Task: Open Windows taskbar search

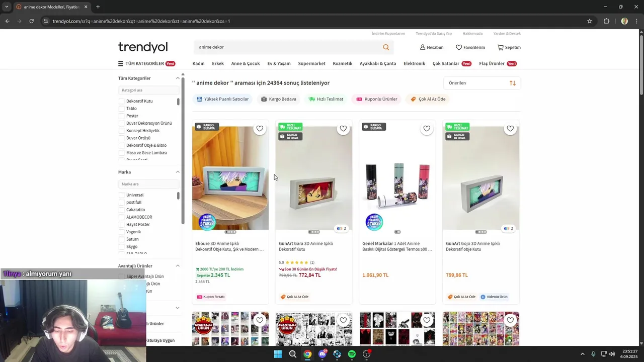Action: [x=292, y=354]
